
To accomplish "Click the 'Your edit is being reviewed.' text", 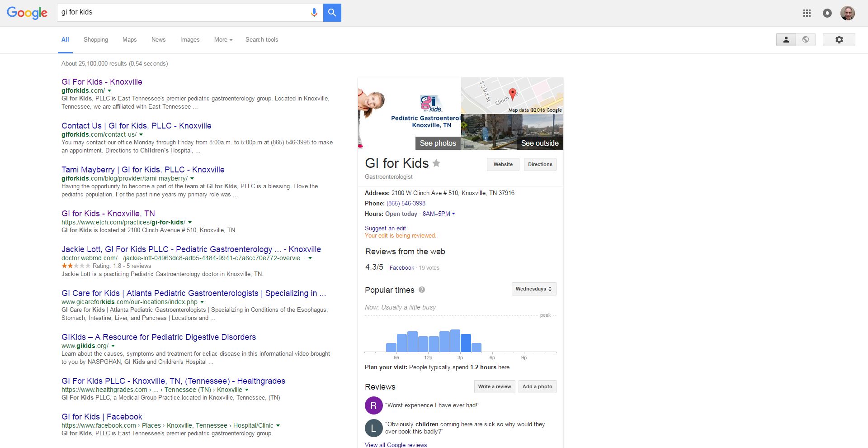I will pos(401,236).
